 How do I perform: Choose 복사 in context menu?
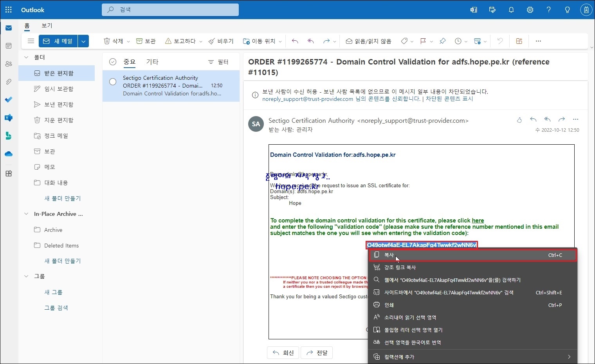[x=473, y=255]
